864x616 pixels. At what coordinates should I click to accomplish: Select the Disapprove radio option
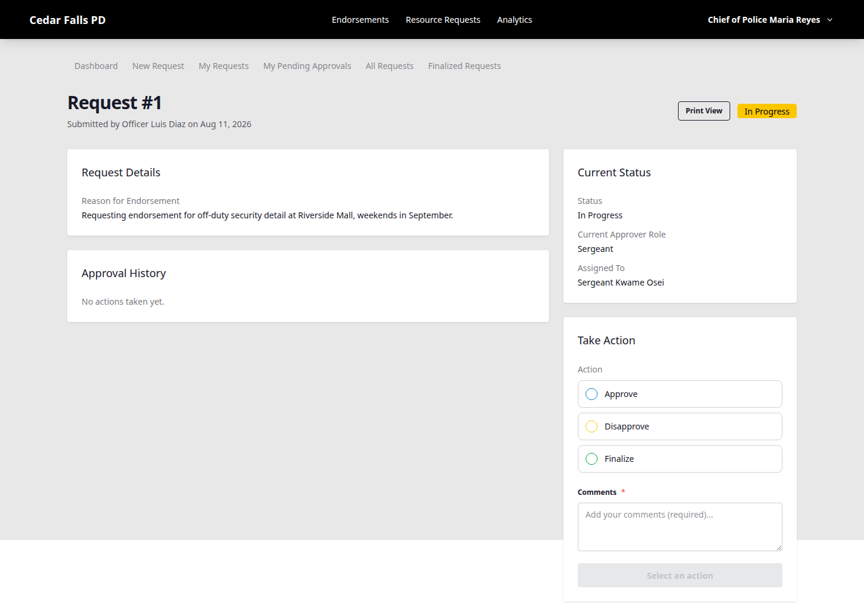[x=592, y=426]
